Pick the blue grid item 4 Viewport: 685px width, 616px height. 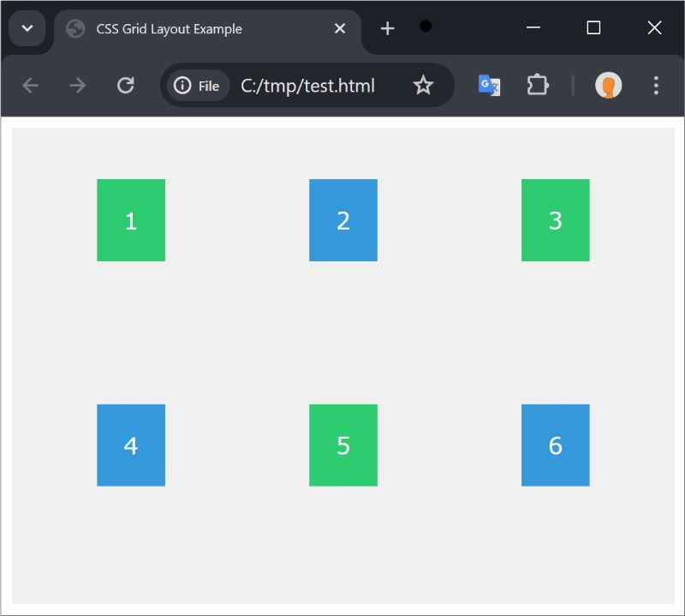tap(131, 445)
